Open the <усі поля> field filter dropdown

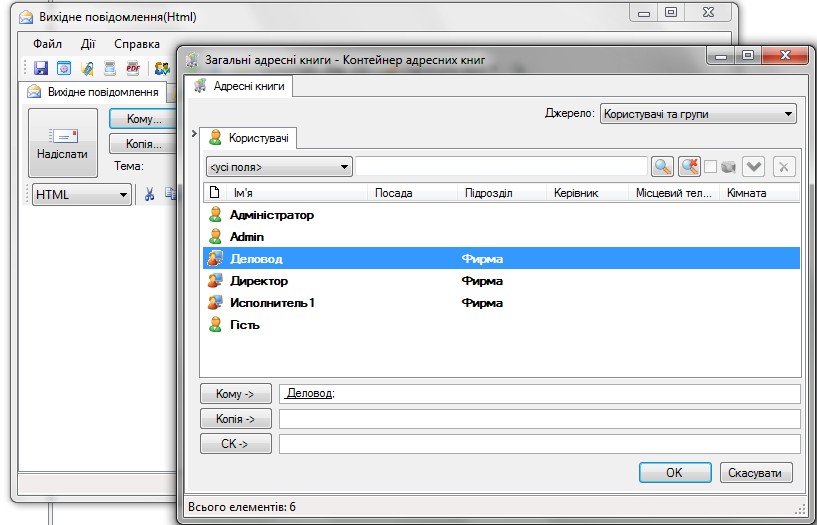279,167
